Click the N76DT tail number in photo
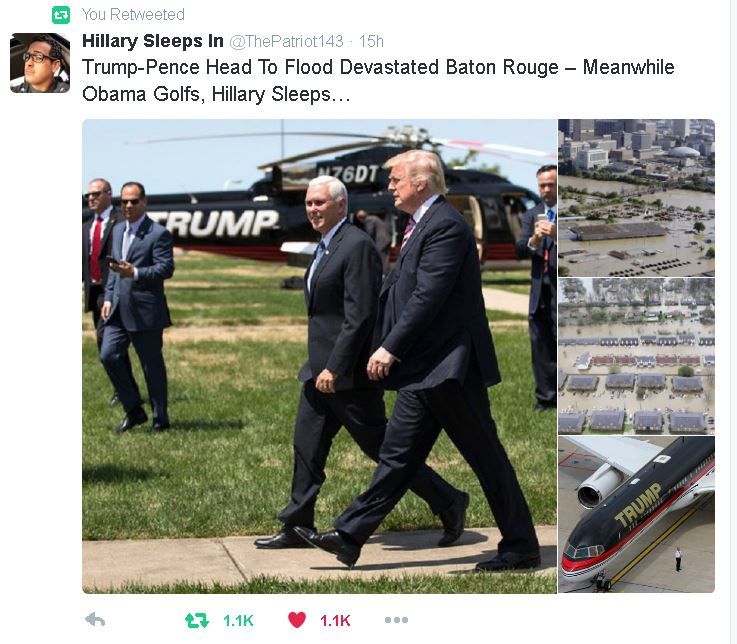Screen dimensions: 737x644 [x=348, y=174]
